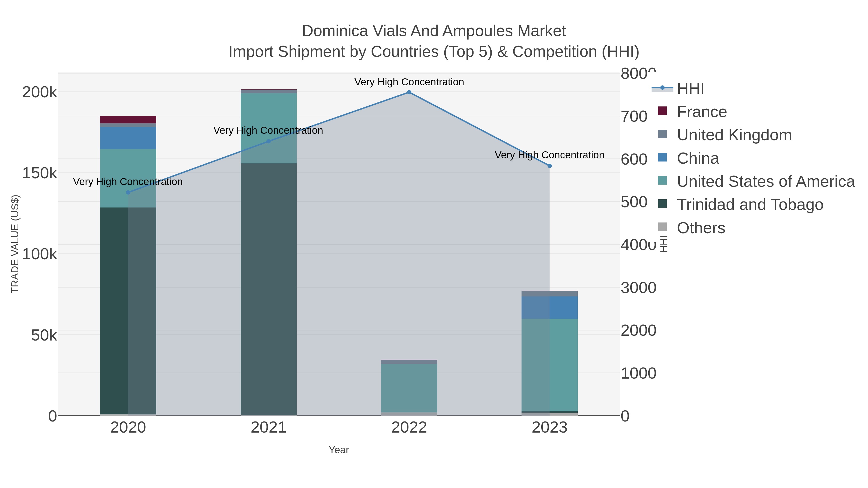Click the 200k y-axis tick label

pyautogui.click(x=40, y=92)
